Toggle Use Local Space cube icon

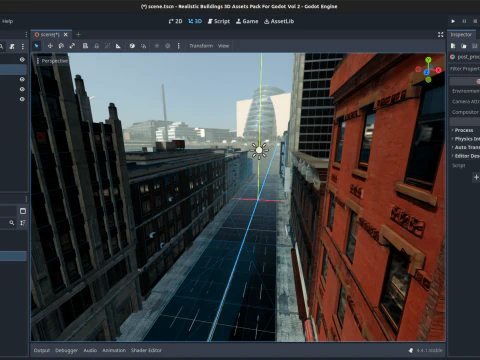[132, 46]
